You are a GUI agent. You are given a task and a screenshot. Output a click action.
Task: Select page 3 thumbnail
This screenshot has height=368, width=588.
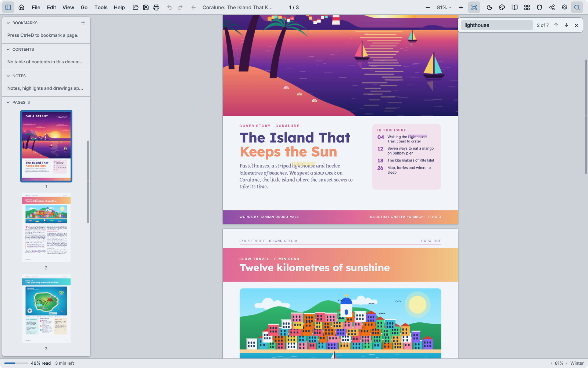(46, 309)
